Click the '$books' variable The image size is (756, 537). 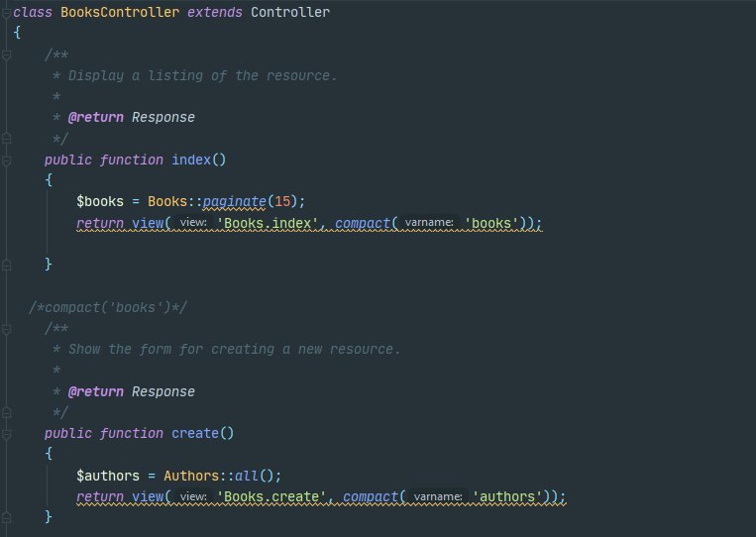pyautogui.click(x=100, y=201)
